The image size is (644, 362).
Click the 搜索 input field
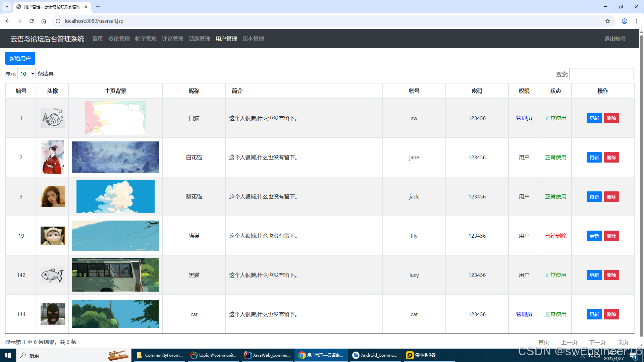(601, 74)
